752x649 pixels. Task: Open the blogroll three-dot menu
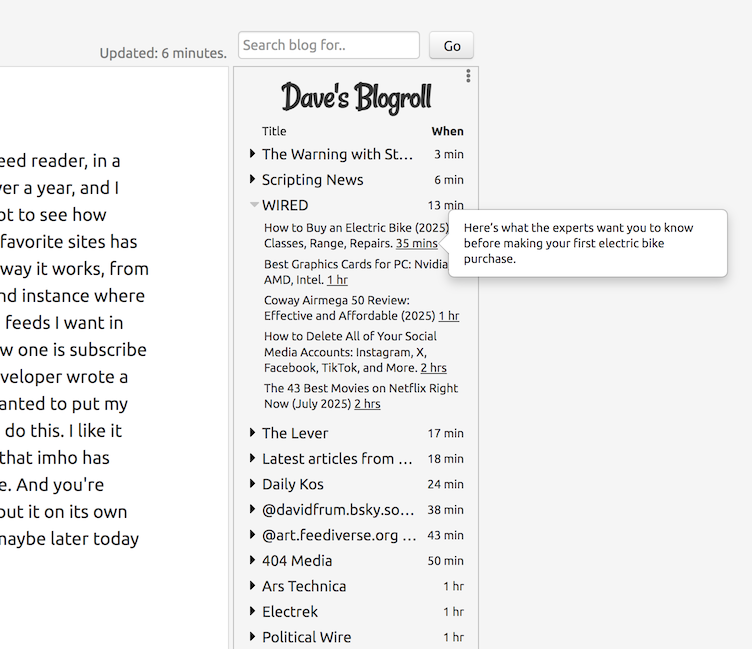click(468, 76)
